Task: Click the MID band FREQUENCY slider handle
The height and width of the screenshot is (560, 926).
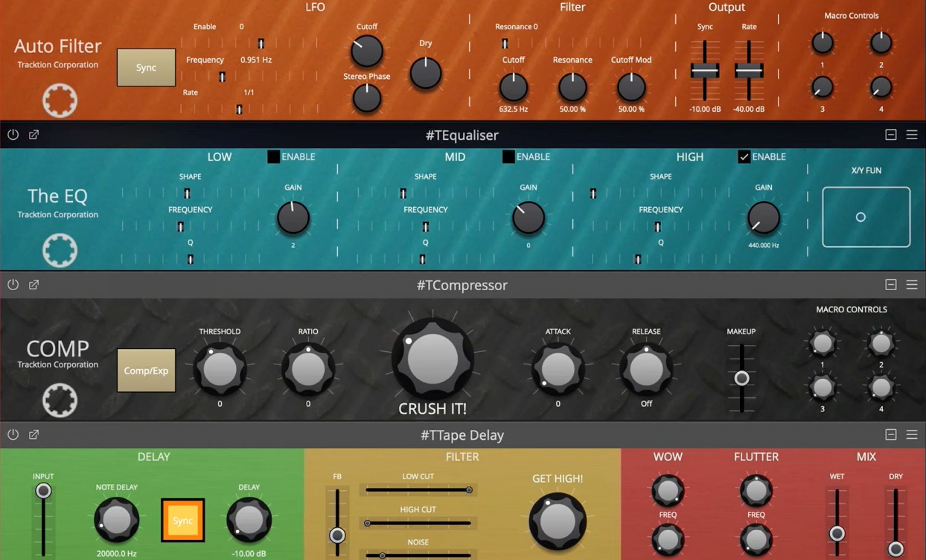Action: (425, 227)
